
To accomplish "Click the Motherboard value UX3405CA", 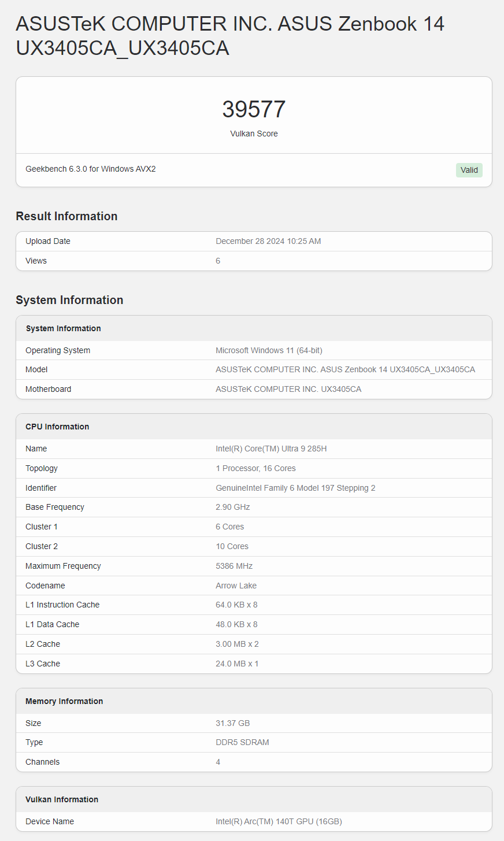I will coord(288,389).
